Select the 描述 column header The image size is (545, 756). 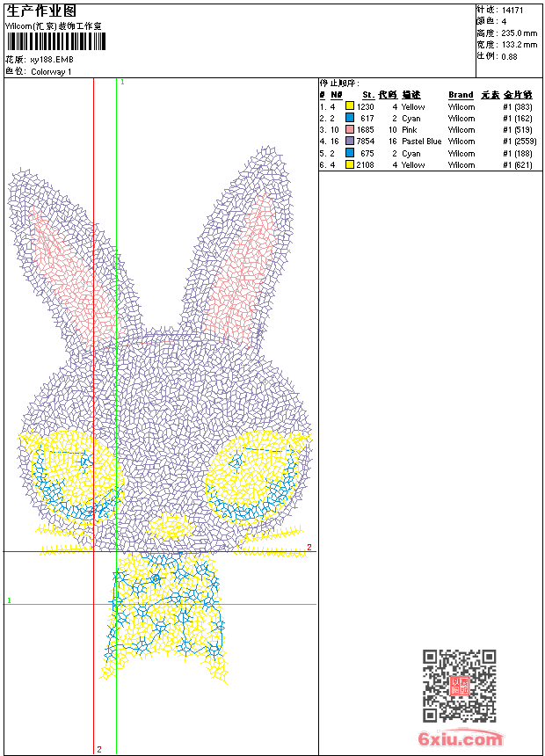point(411,95)
